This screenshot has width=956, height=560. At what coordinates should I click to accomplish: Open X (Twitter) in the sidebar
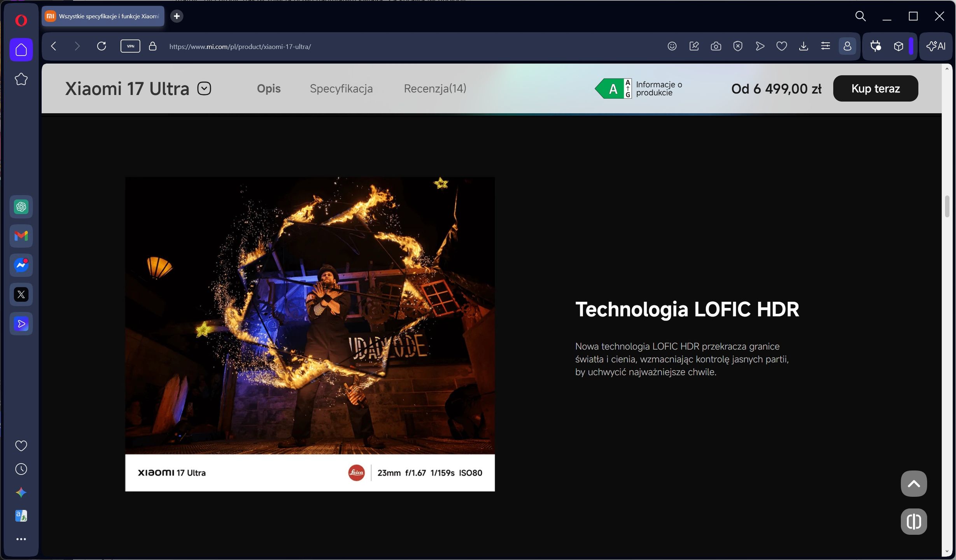point(21,294)
